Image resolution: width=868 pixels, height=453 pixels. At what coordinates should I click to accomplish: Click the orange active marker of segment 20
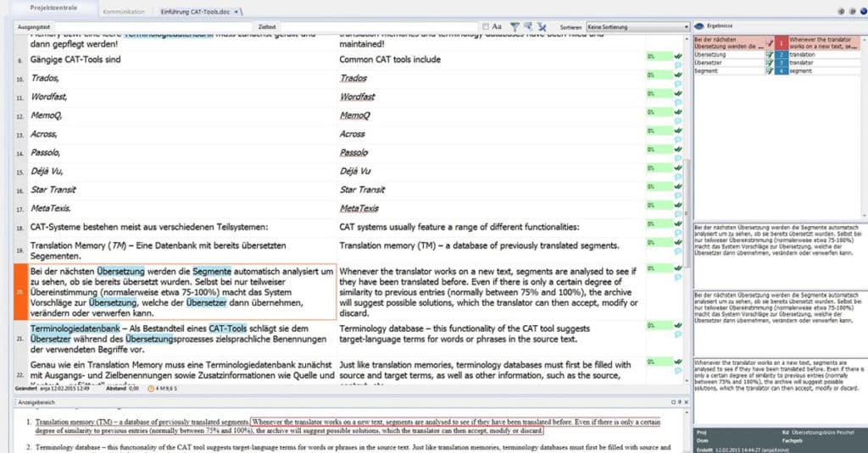click(20, 292)
